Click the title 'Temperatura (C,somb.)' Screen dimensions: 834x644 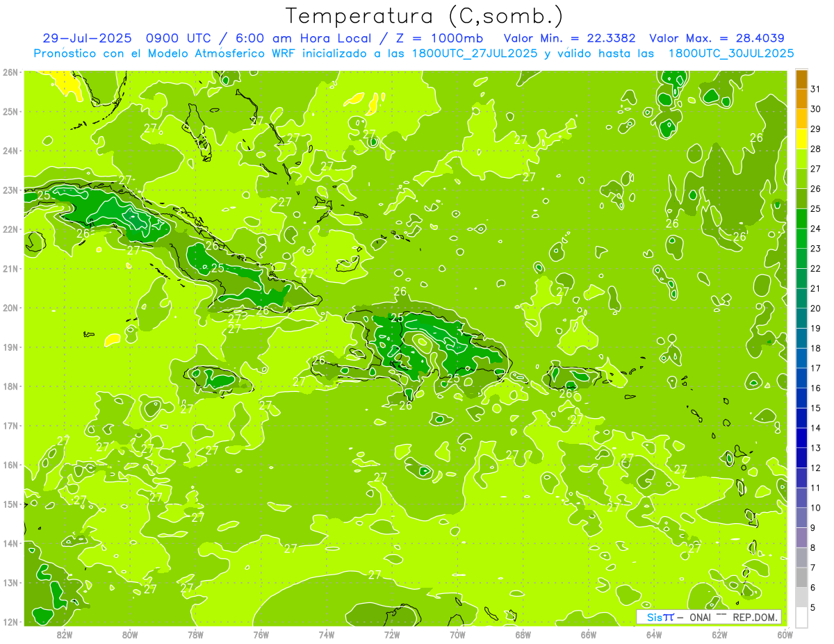pos(425,16)
